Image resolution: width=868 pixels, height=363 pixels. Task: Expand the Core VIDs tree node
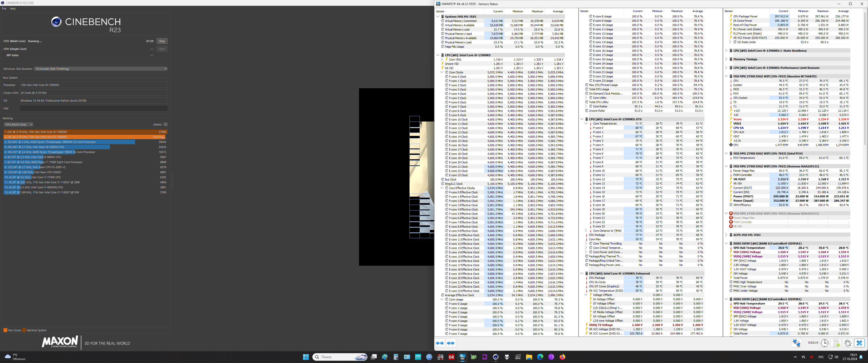[442, 59]
